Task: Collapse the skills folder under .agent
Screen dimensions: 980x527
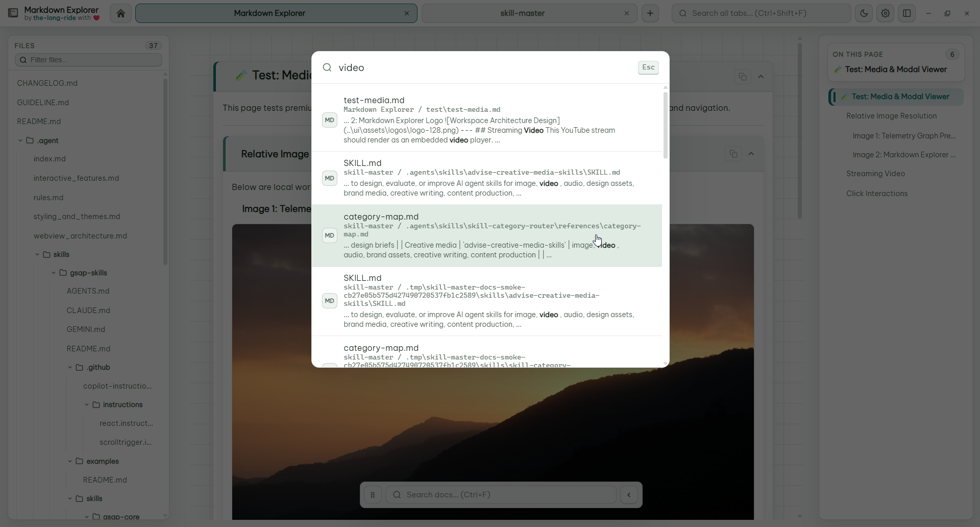Action: pos(37,254)
